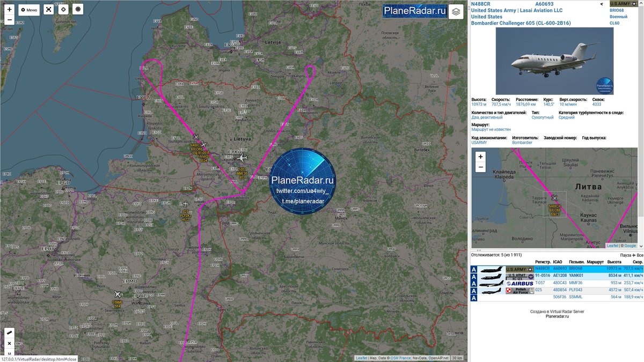The height and width of the screenshot is (362, 644).
Task: Open the map layers selector
Action: (456, 11)
